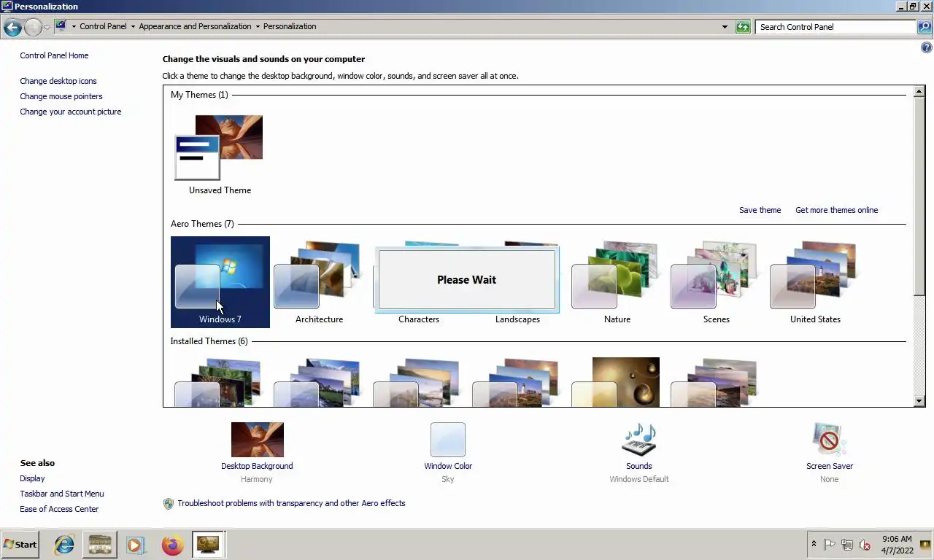The height and width of the screenshot is (560, 934).
Task: Click the Start button
Action: 20,545
